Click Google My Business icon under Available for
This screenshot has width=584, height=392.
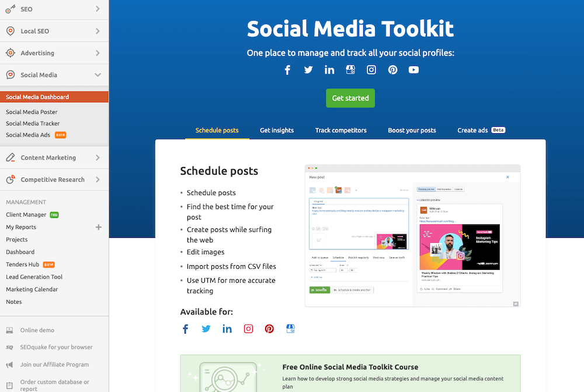pos(290,329)
